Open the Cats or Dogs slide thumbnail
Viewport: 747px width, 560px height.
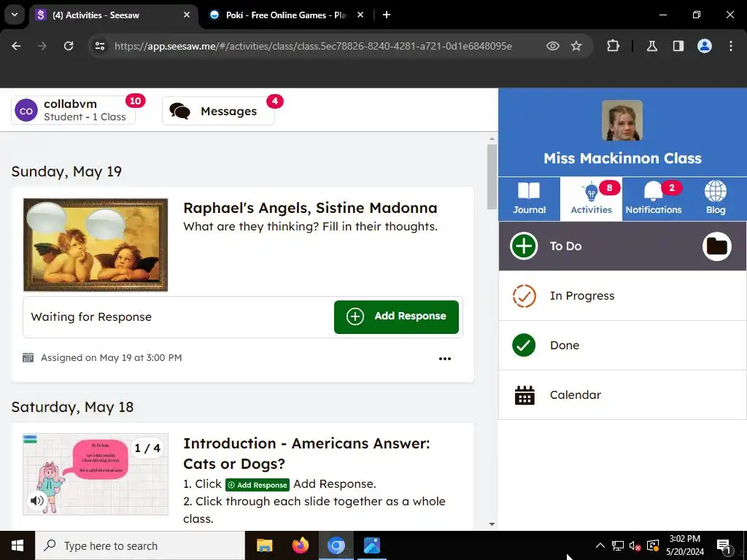[x=96, y=474]
